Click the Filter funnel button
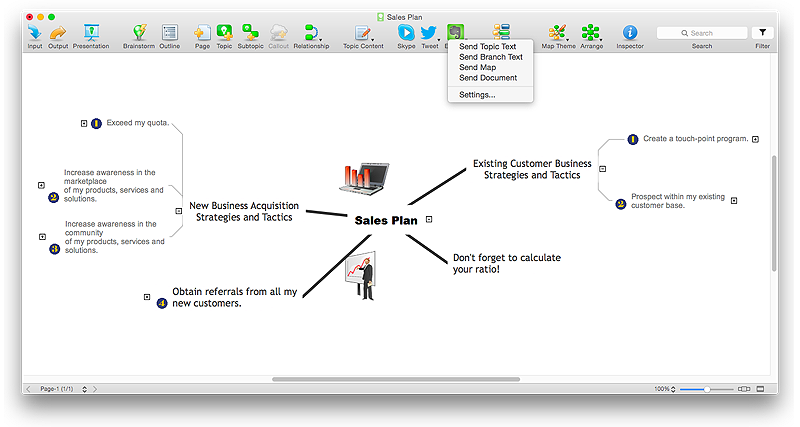The image size is (800, 427). tap(762, 33)
